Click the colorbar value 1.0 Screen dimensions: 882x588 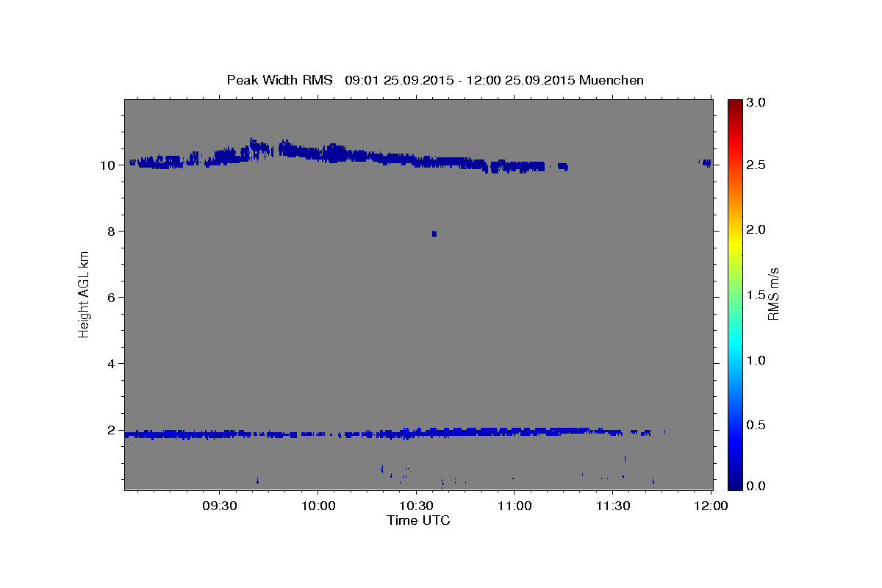756,360
